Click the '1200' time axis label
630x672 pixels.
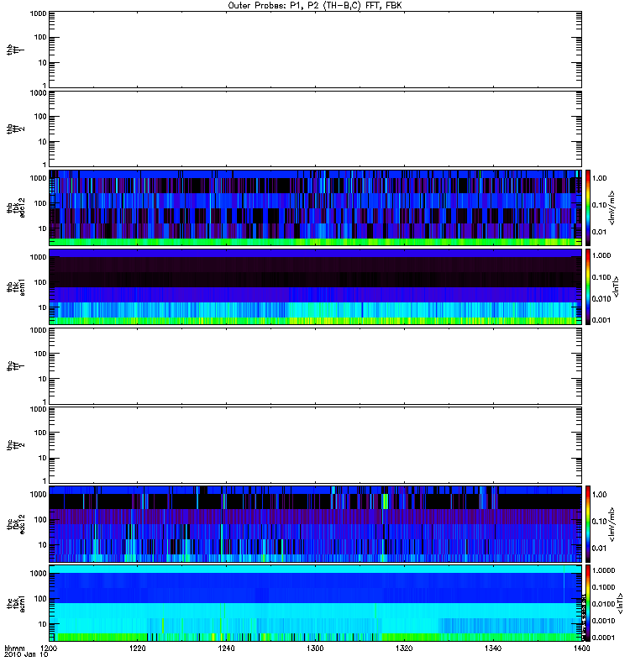click(x=49, y=648)
